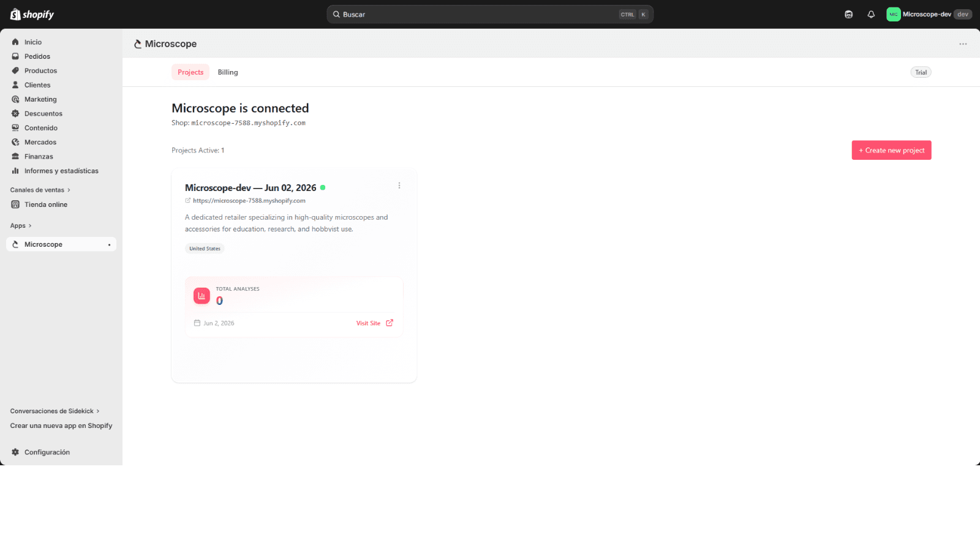Click the Shopify logo
The image size is (980, 551).
[x=32, y=14]
